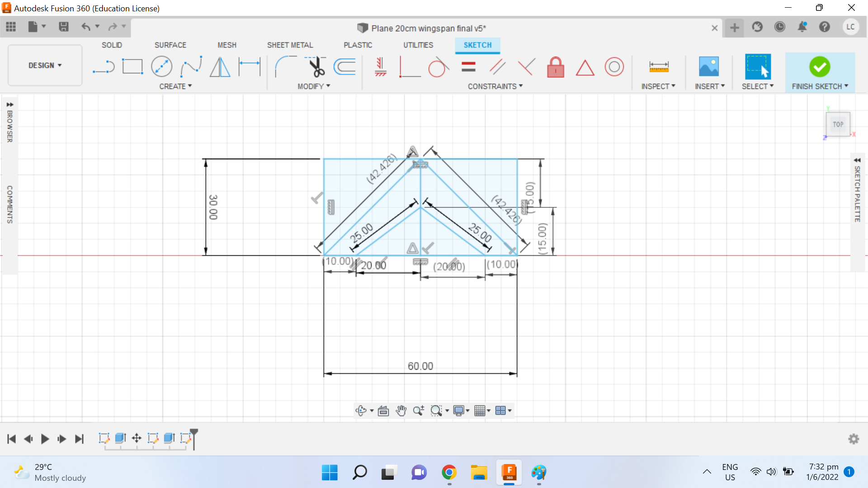Click the TOP view cube face

pos(838,124)
